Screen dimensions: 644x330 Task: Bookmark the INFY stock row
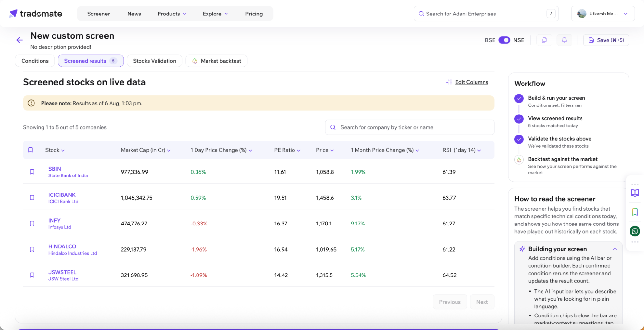pos(32,224)
